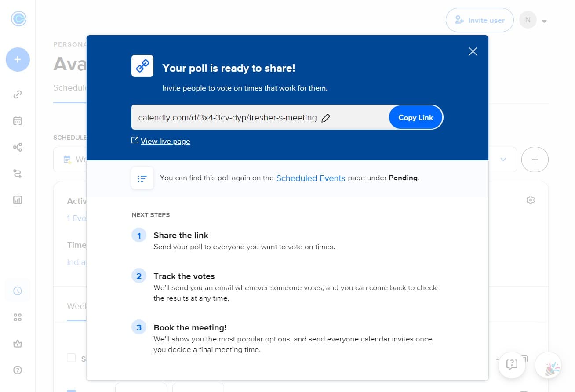Open Scheduled Events calendar icon in sidebar

[x=18, y=121]
